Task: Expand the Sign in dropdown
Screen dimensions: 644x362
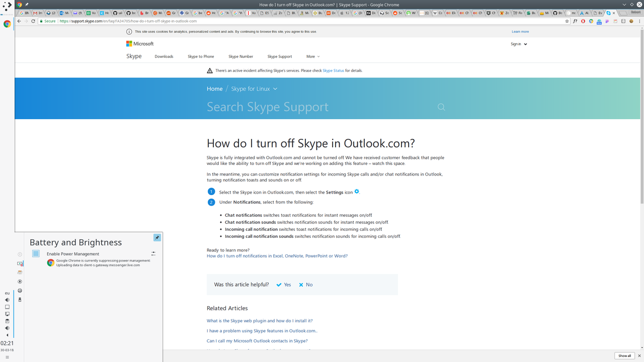Action: point(519,44)
